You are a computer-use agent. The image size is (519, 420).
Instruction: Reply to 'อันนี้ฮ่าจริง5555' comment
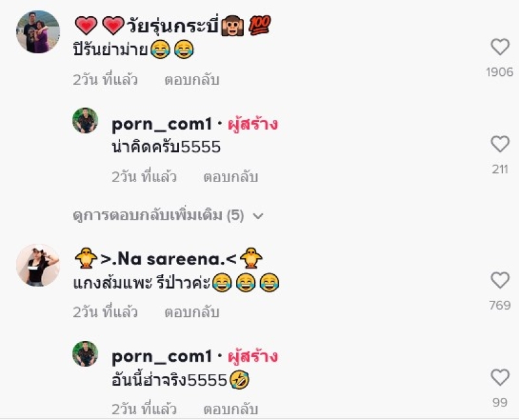click(x=231, y=409)
